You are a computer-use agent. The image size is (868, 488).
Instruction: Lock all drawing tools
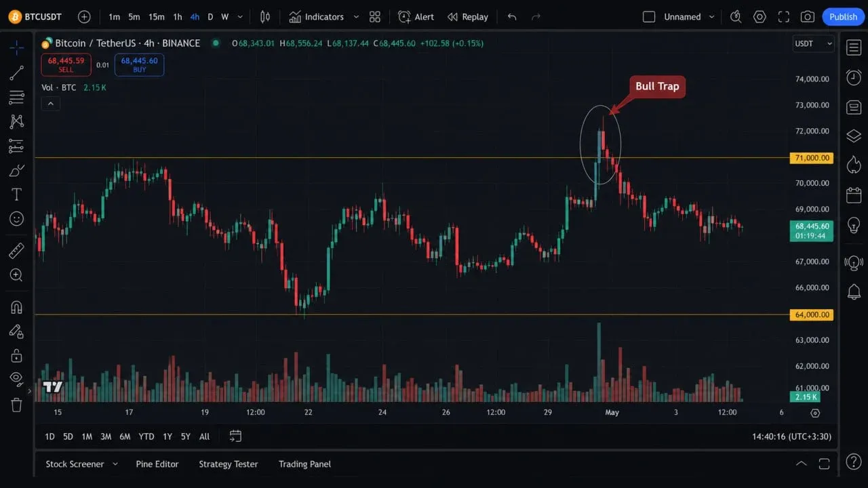(x=16, y=356)
